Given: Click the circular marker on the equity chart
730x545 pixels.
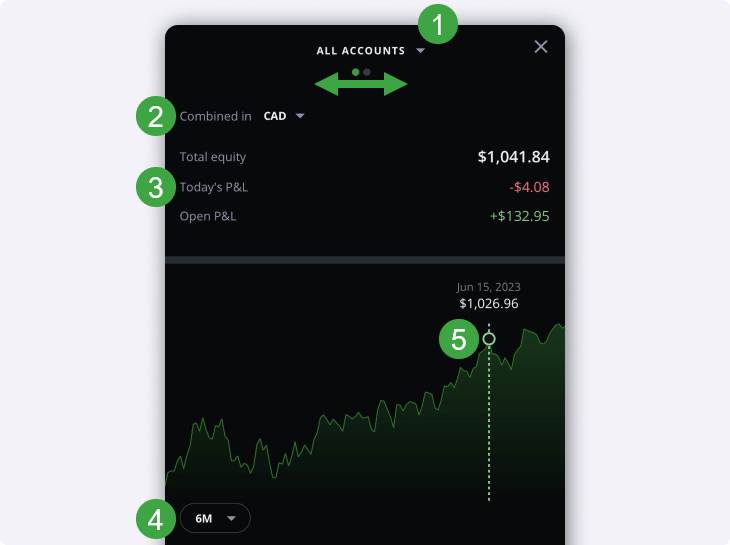Looking at the screenshot, I should pyautogui.click(x=489, y=339).
